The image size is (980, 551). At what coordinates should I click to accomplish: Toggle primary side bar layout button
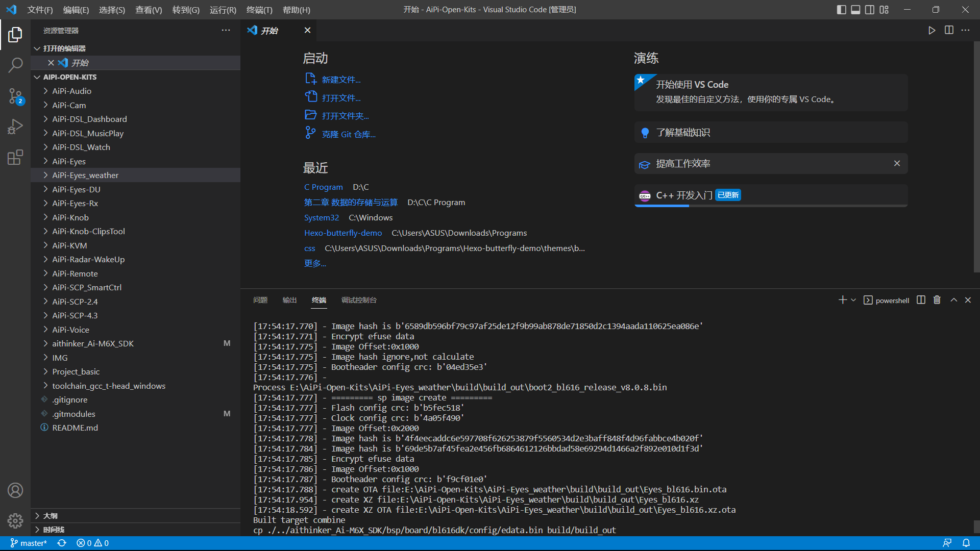pyautogui.click(x=842, y=10)
